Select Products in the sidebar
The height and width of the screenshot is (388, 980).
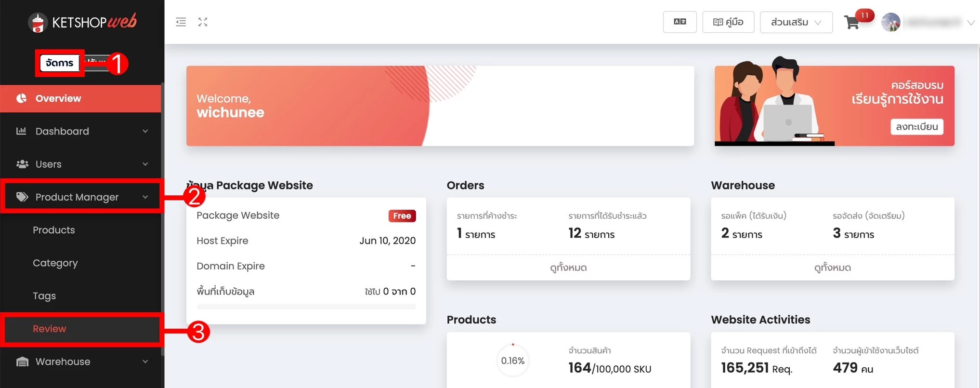tap(54, 230)
